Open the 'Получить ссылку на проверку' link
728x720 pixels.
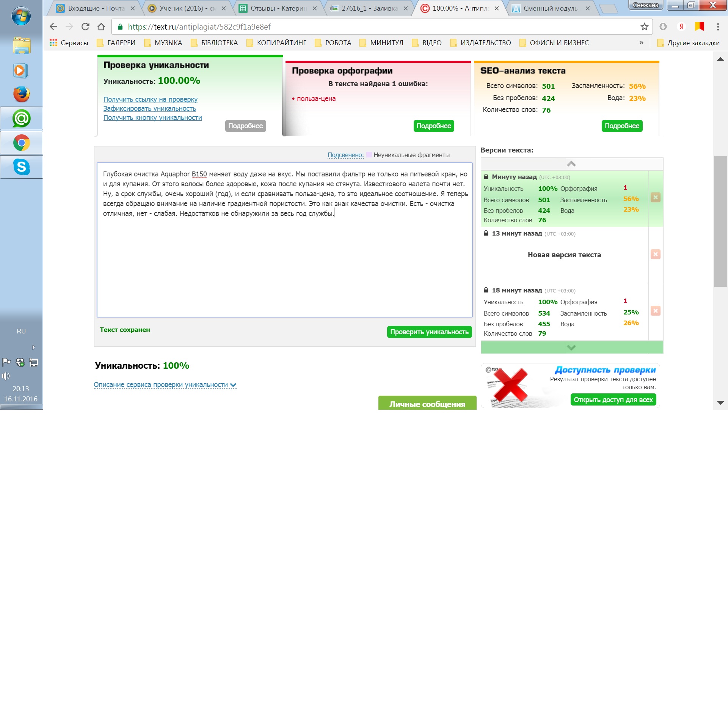150,99
